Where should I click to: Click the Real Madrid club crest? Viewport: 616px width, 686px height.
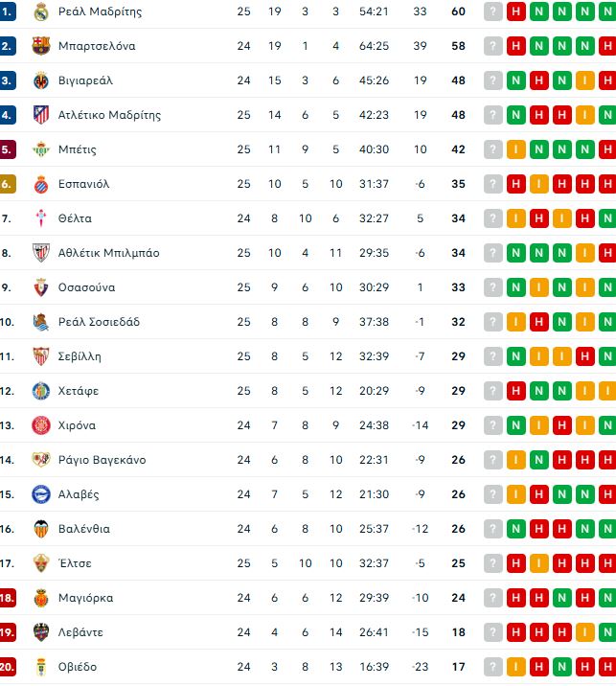(x=40, y=11)
